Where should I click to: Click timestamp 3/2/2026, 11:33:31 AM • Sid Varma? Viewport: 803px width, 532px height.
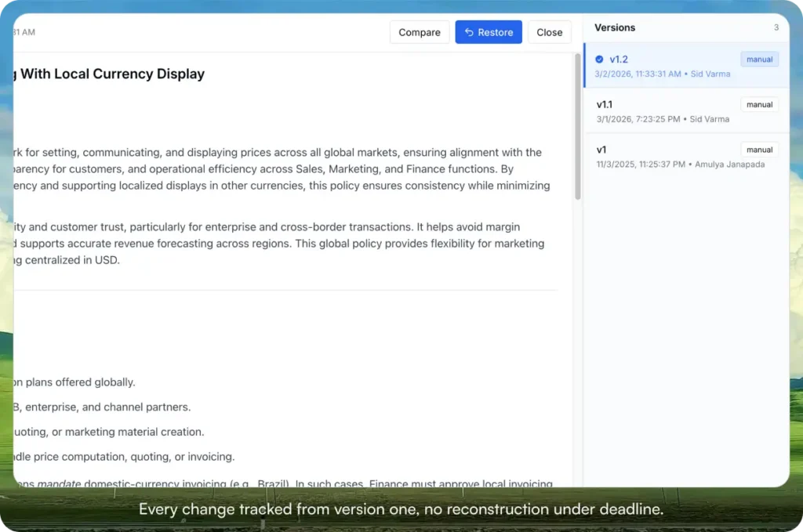[662, 74]
